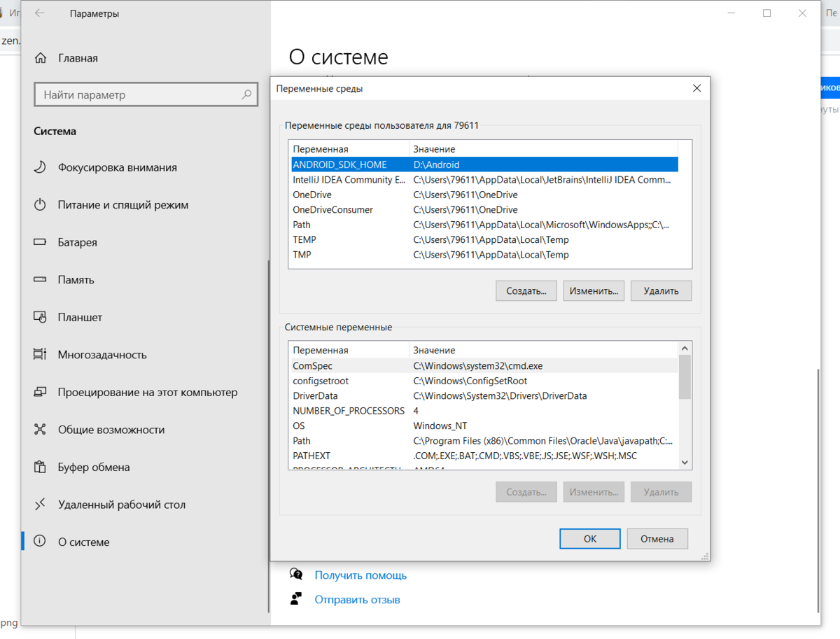Click Переменная column header in user variables
The height and width of the screenshot is (639, 840).
click(349, 149)
